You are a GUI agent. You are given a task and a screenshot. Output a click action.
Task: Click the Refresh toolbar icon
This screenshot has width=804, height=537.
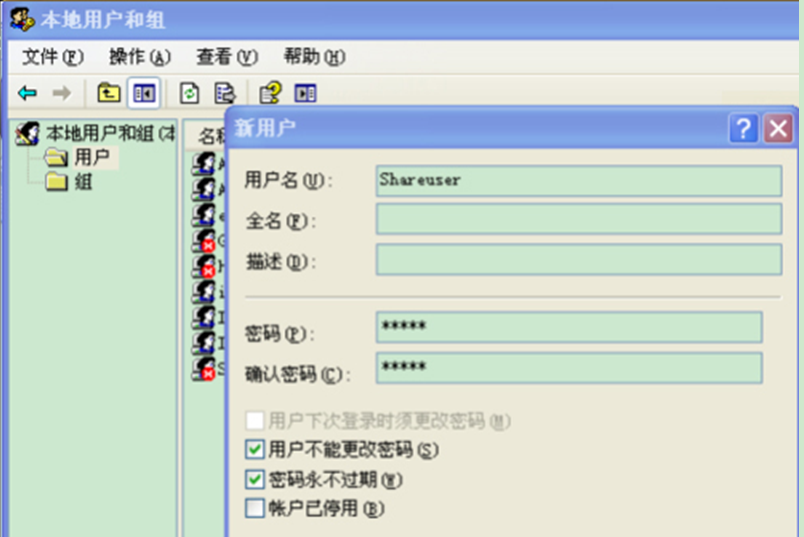pos(190,93)
